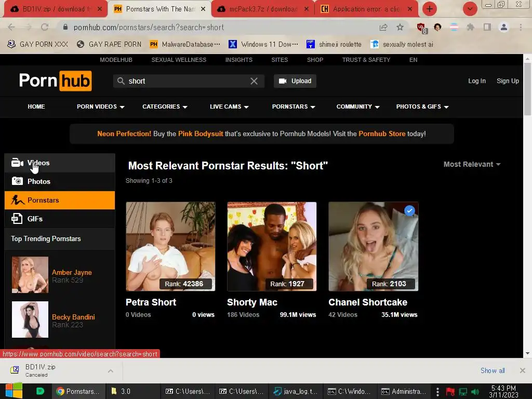Image resolution: width=532 pixels, height=399 pixels.
Task: Open the 3.0 folder on taskbar
Action: [132, 391]
